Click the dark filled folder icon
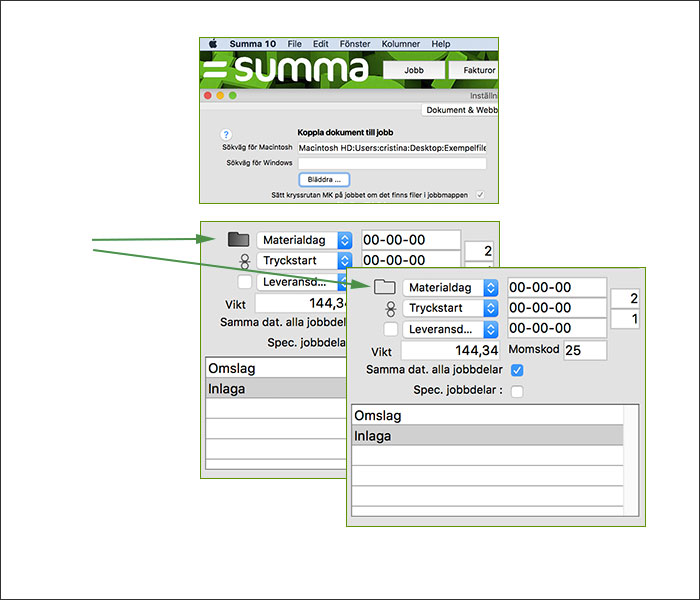Screen dimensions: 700x600 pos(238,239)
